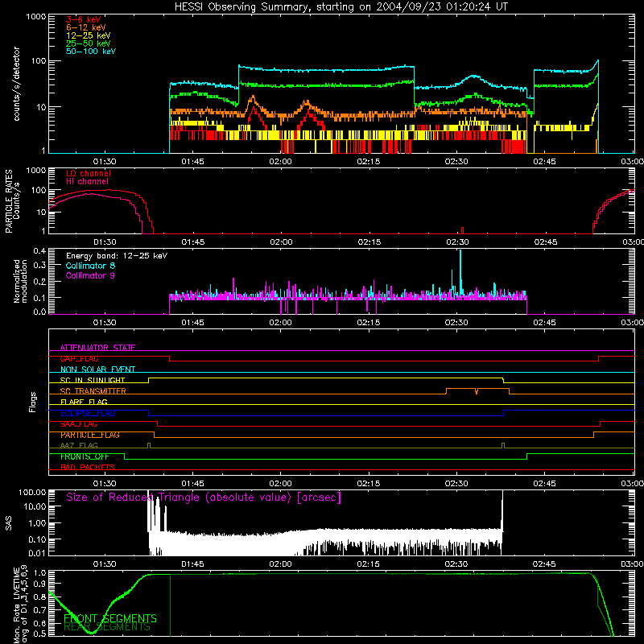Click the counts/s/detector axis label
Image resolution: width=644 pixels, height=644 pixels.
tap(16, 84)
